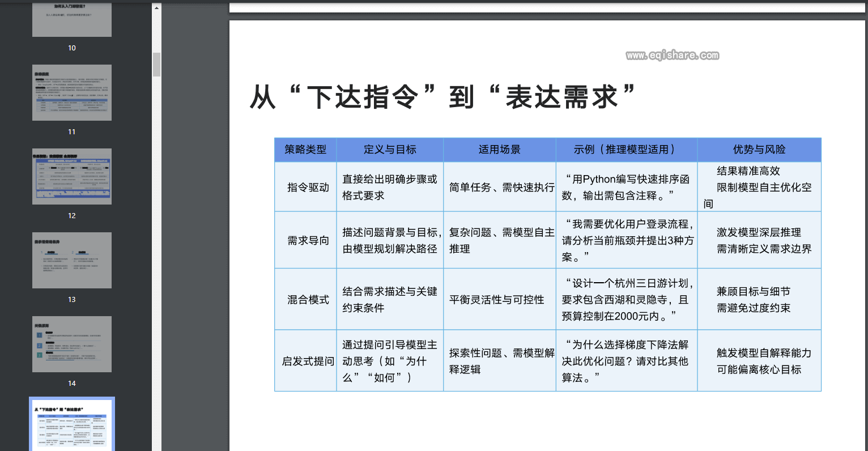Select the highlighted current page thumbnail
The width and height of the screenshot is (868, 451).
pos(72,425)
